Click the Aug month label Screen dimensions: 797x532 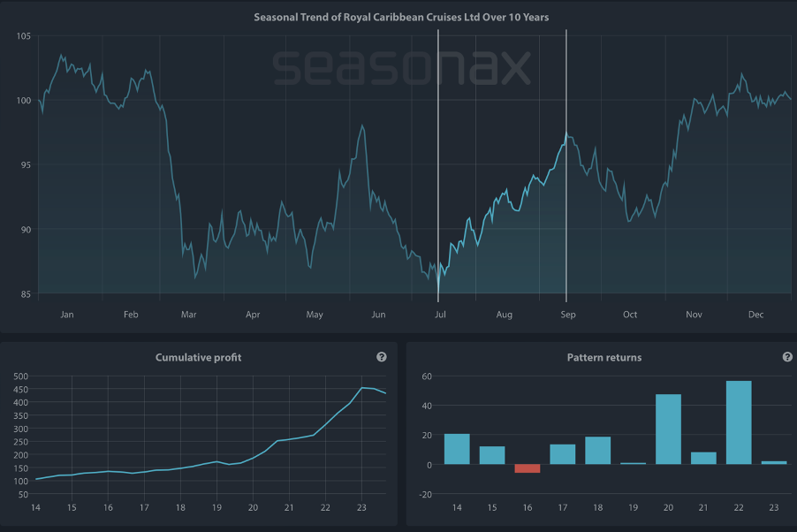point(505,315)
